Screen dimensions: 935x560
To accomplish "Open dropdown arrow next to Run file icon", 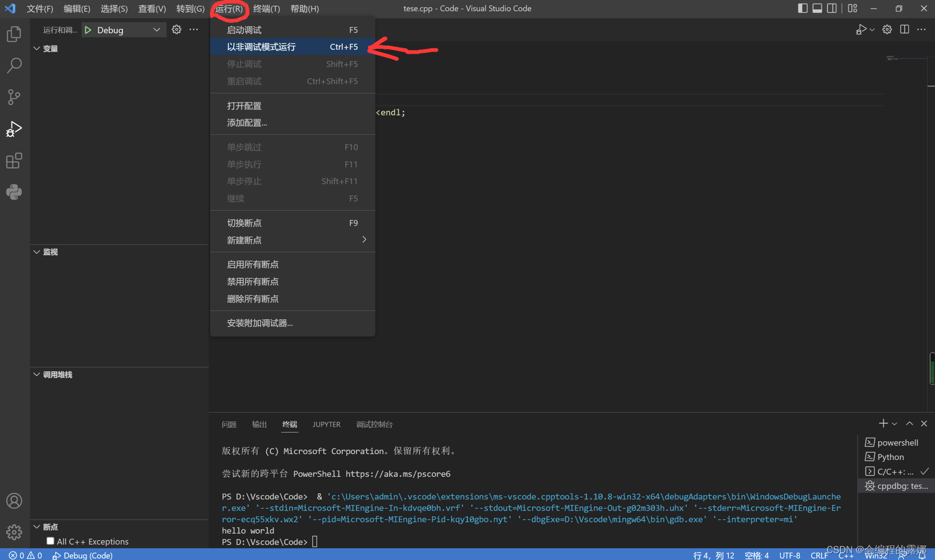I will [x=872, y=30].
